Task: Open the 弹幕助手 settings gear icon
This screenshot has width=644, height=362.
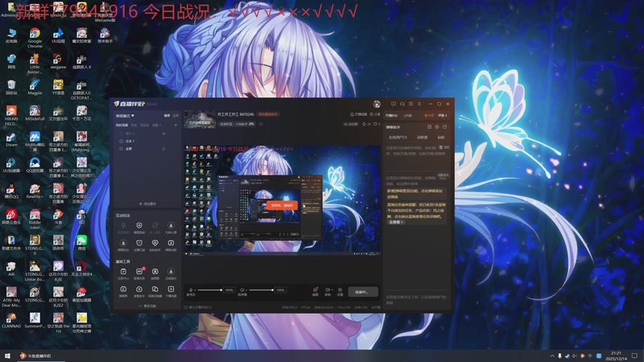Action: tap(437, 127)
